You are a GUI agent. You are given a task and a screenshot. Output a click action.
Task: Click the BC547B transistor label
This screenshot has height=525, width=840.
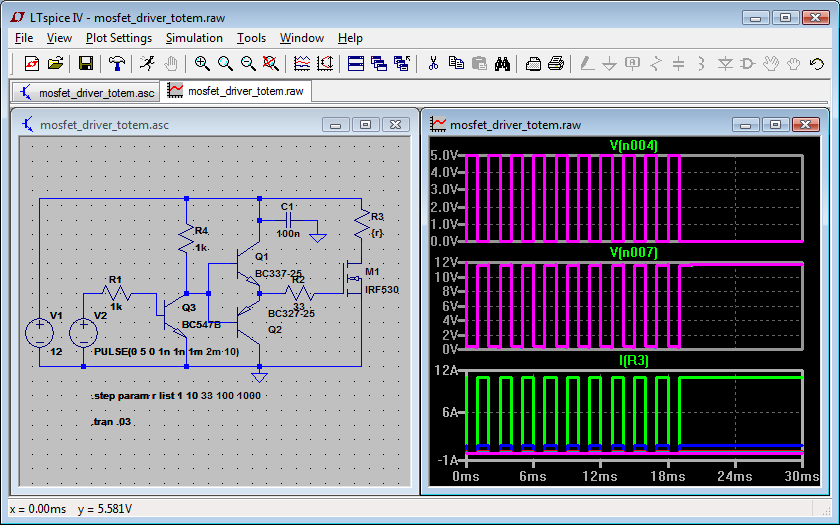pos(201,325)
